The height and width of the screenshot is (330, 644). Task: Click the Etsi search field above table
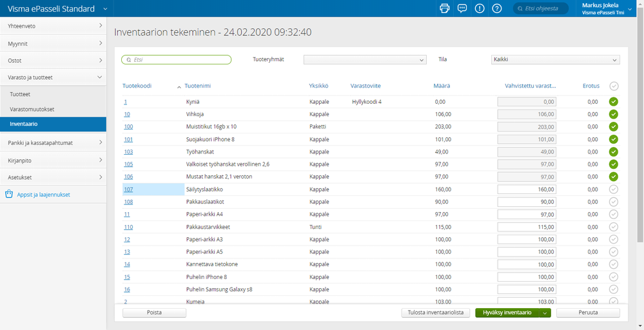coord(176,60)
